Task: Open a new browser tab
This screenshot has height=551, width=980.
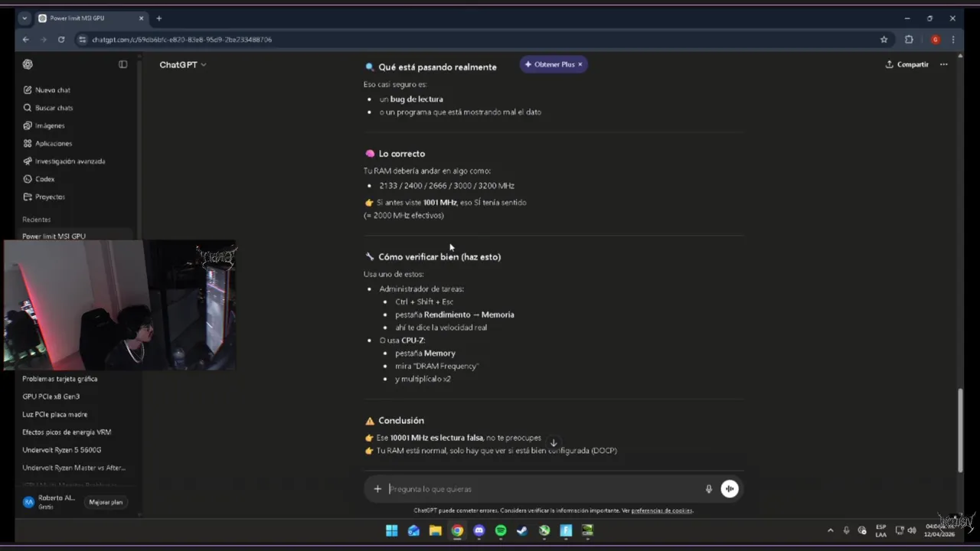Action: 158,18
